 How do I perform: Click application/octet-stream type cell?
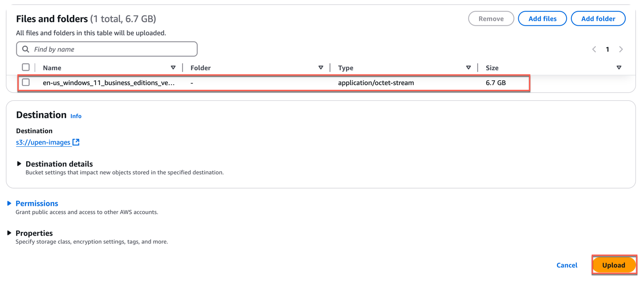pos(376,83)
